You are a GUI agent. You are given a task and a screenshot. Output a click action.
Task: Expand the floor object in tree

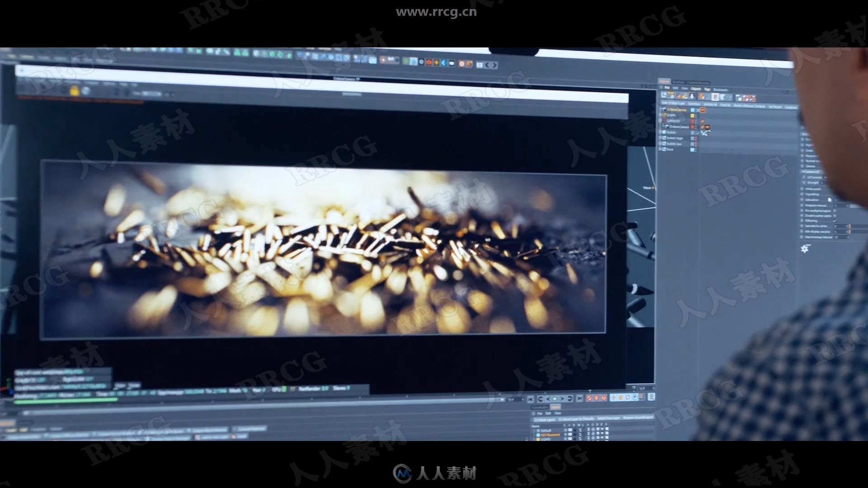pyautogui.click(x=660, y=149)
